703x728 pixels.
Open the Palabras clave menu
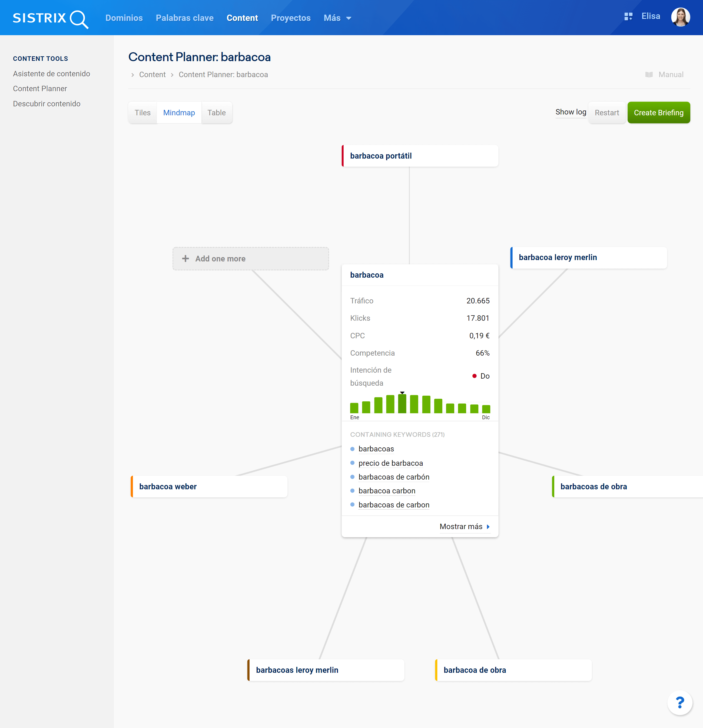(x=184, y=18)
